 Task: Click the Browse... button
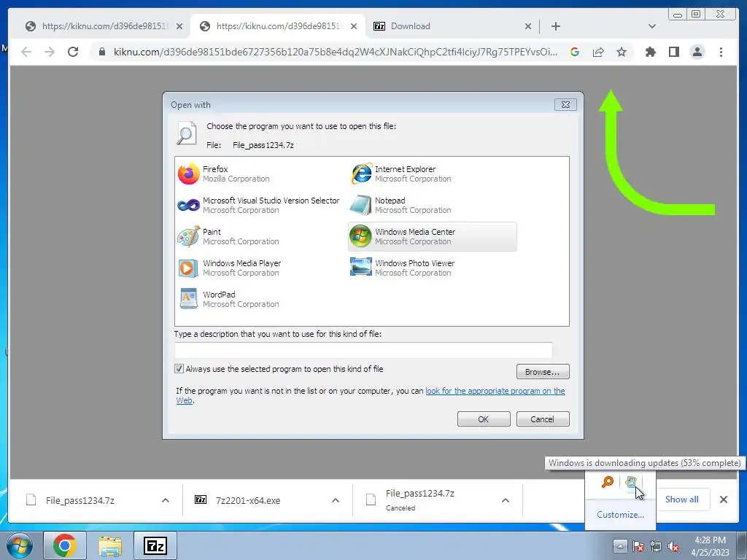pyautogui.click(x=543, y=371)
